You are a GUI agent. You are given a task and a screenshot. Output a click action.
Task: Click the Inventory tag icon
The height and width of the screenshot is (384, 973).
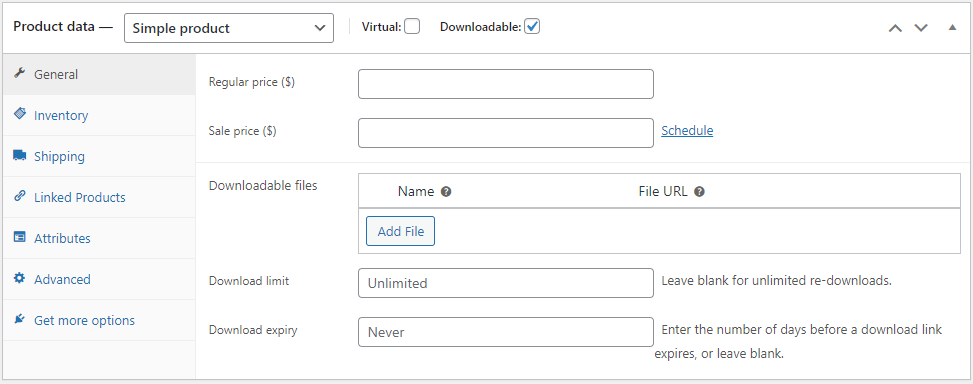19,114
